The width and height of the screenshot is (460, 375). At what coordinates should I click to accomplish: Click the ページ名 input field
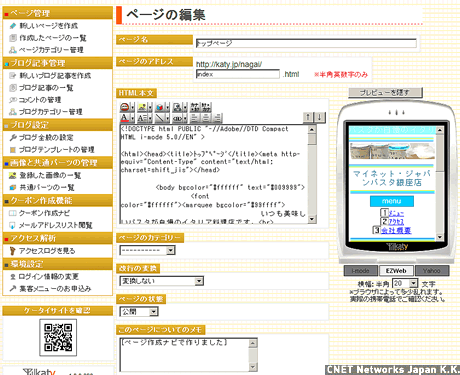(x=306, y=43)
